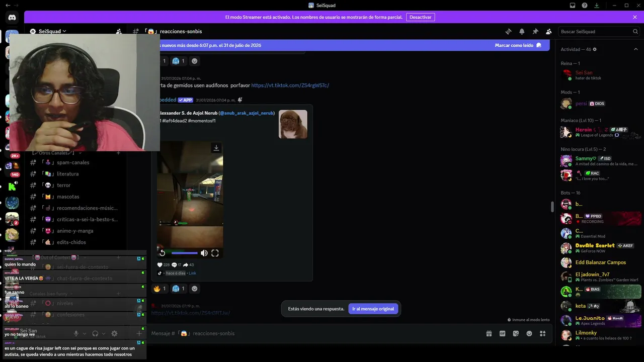This screenshot has height=362, width=644.
Task: Open the GIF picker
Action: click(x=502, y=333)
